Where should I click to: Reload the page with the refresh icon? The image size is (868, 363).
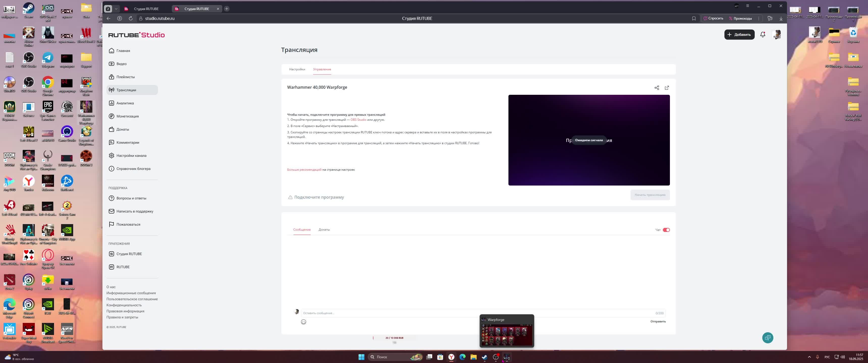pyautogui.click(x=130, y=18)
